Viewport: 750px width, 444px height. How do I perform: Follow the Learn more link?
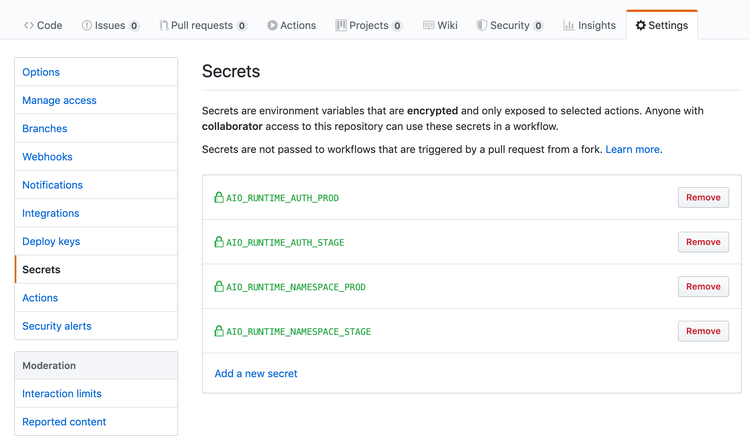pyautogui.click(x=632, y=149)
